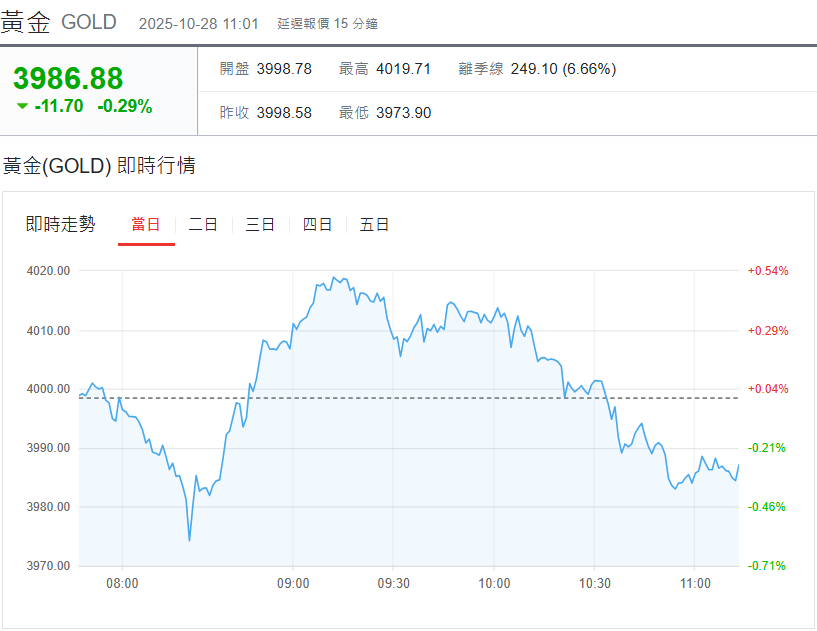The height and width of the screenshot is (631, 817).
Task: Click the 開盤 3998.78 value
Action: pos(284,69)
